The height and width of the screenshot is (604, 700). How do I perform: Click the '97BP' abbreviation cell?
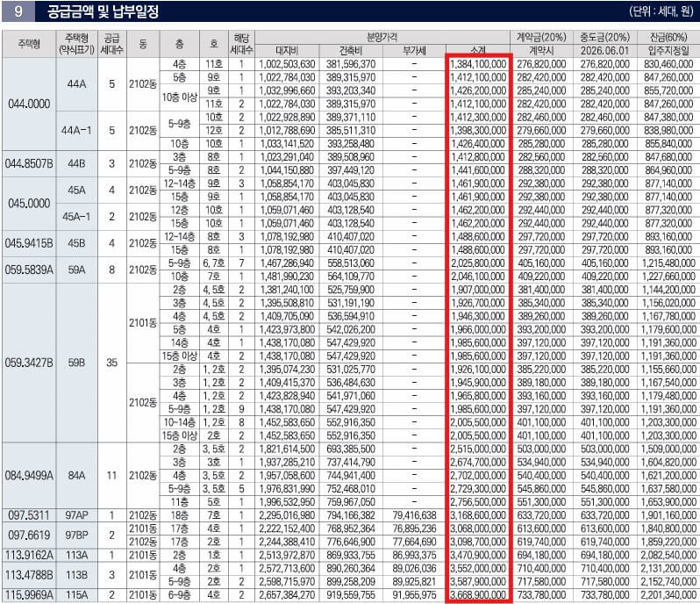click(x=76, y=536)
